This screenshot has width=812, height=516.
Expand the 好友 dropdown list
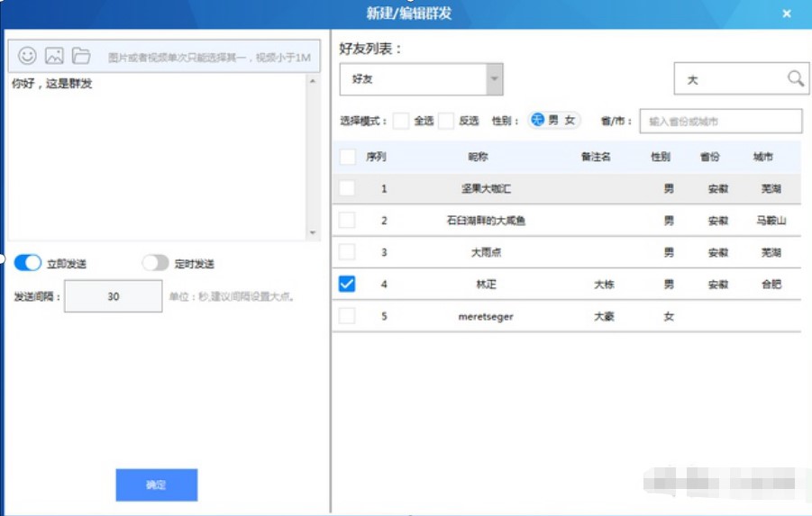(494, 79)
